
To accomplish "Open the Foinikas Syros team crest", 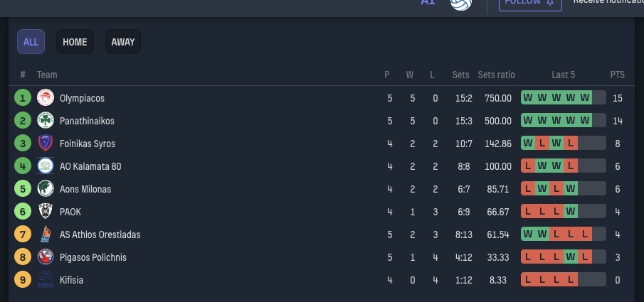I will (x=46, y=144).
